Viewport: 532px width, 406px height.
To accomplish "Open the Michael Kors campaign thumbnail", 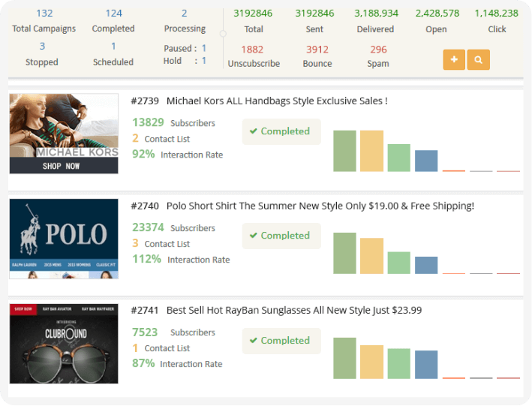I will click(64, 134).
